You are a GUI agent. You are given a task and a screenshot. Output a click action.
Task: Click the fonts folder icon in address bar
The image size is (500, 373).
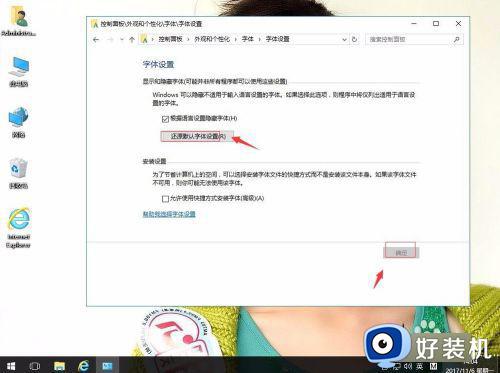point(144,39)
